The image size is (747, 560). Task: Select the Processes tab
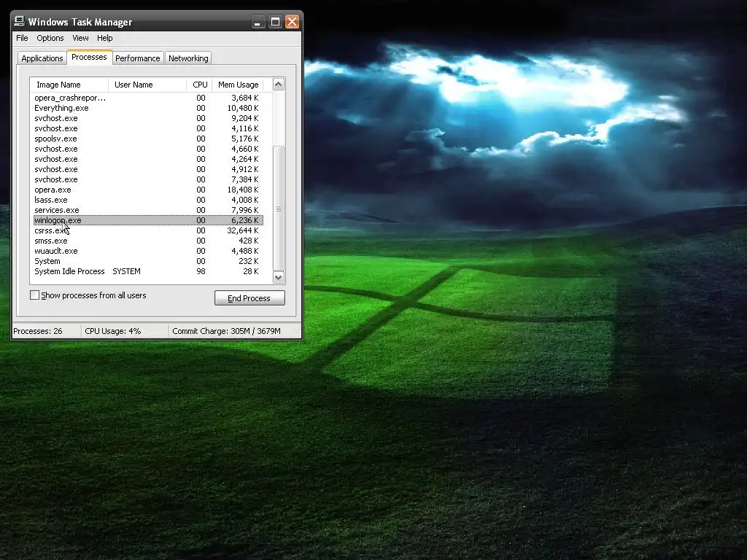[x=89, y=57]
